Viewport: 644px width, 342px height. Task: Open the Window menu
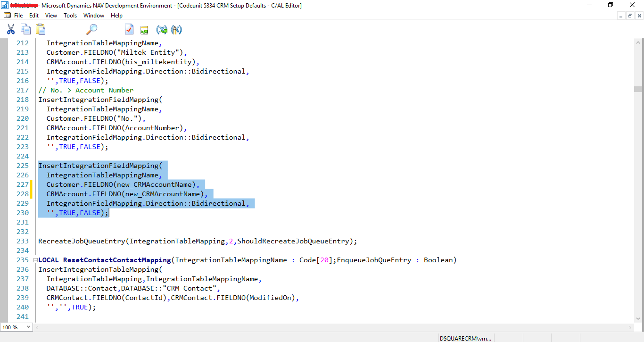click(93, 15)
